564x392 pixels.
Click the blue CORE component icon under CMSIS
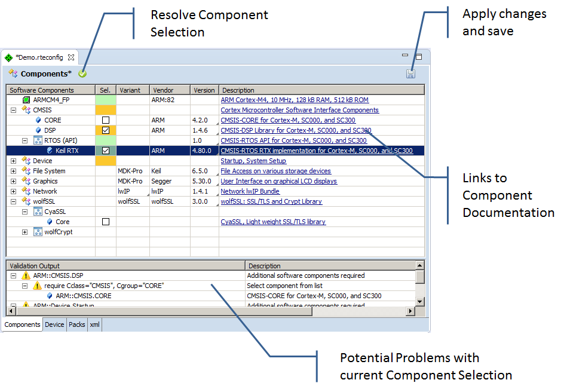coord(38,120)
